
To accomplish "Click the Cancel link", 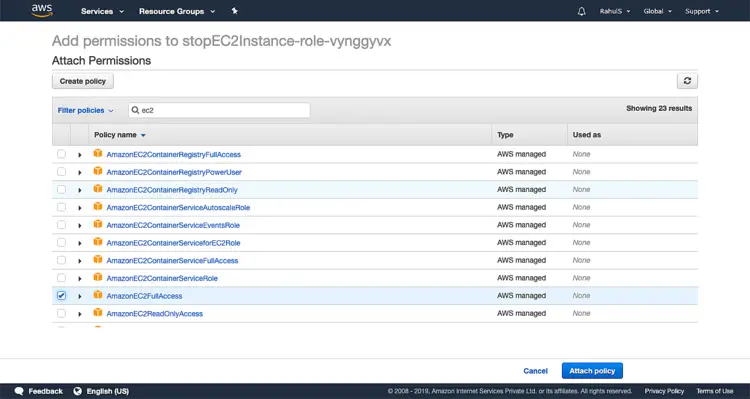I will tap(535, 371).
